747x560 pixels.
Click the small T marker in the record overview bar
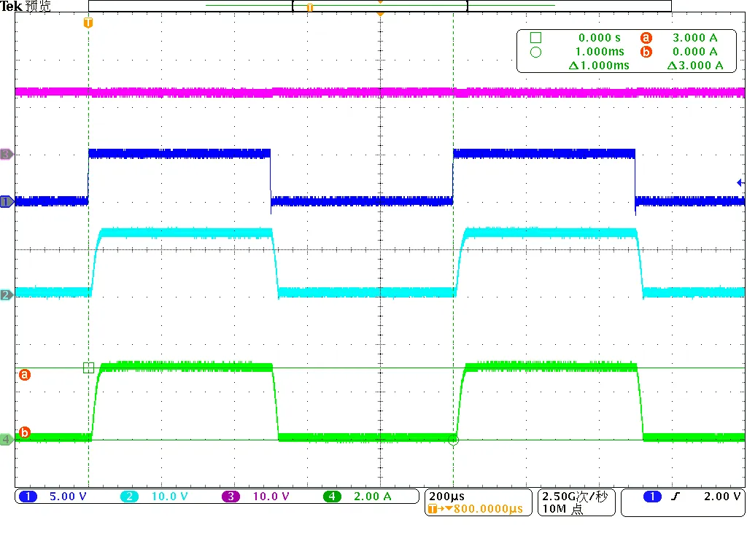click(x=310, y=7)
